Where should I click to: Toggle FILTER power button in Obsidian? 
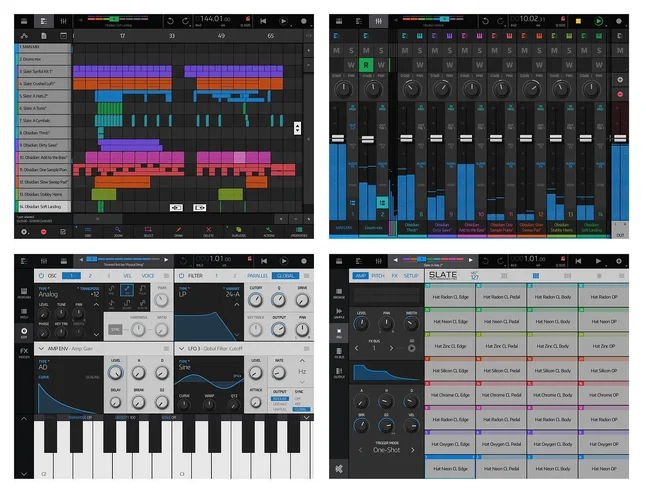[x=182, y=276]
